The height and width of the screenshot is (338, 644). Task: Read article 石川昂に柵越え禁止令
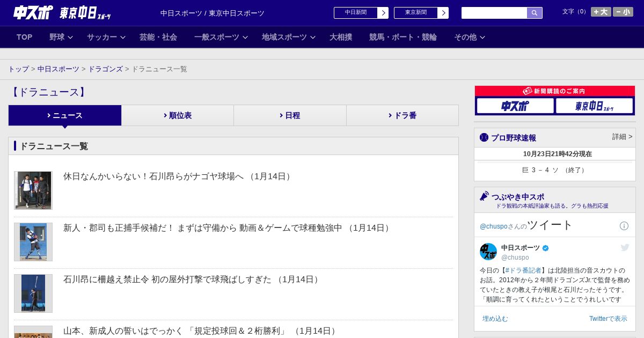(193, 280)
